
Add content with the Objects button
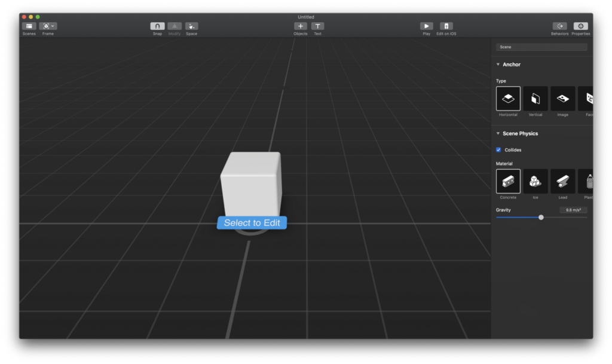301,26
